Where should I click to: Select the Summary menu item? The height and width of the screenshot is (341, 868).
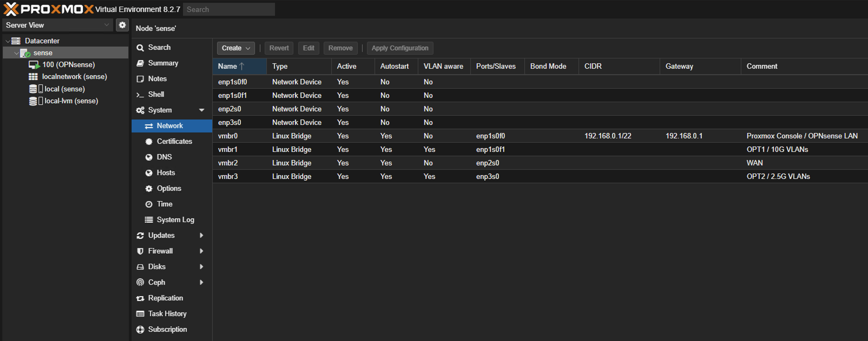[163, 62]
